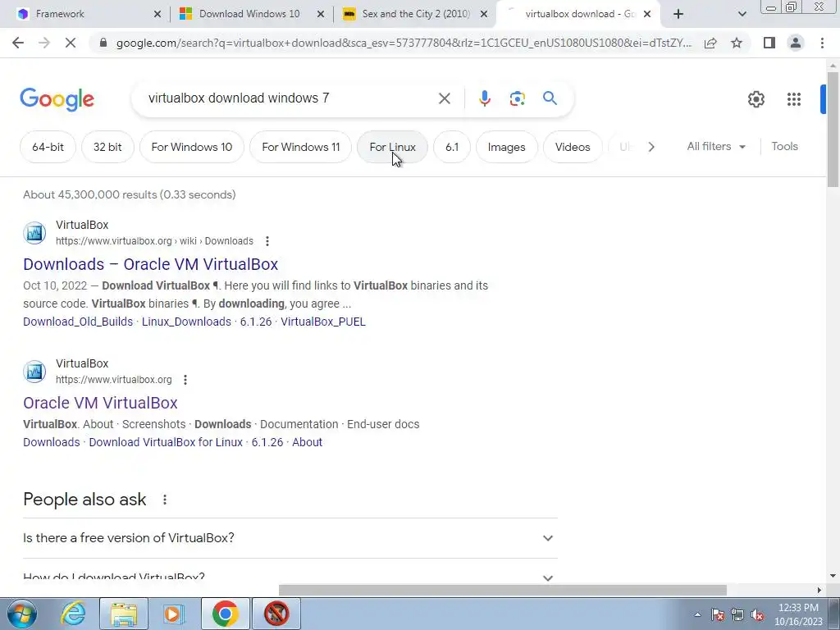Close the Sex and the City 2 tab
The image size is (840, 630).
tap(484, 15)
